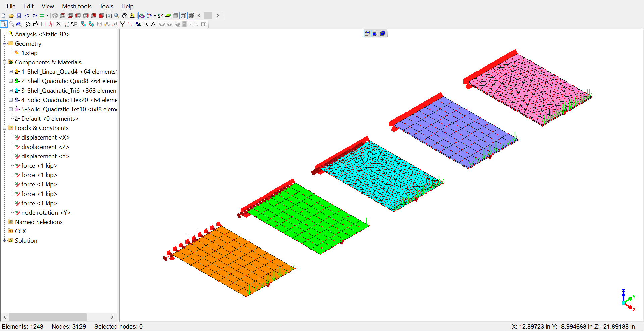Image resolution: width=644 pixels, height=331 pixels.
Task: Open the Help menu
Action: 127,6
